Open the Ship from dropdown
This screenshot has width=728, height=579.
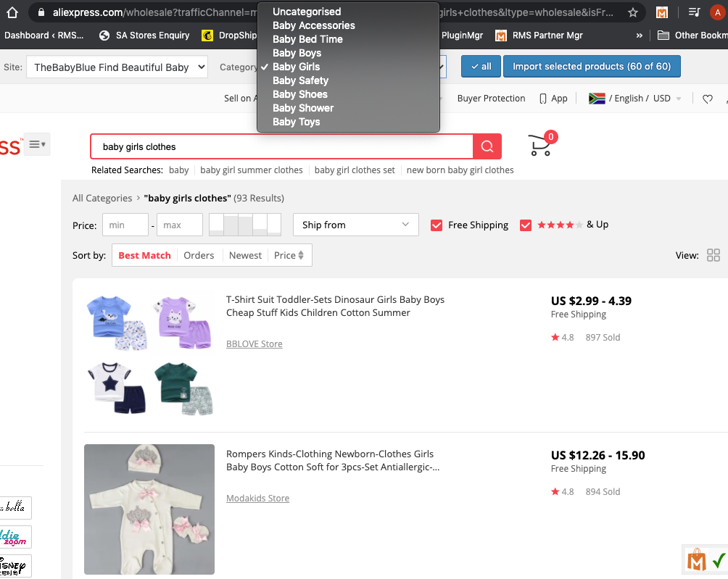[x=355, y=225]
